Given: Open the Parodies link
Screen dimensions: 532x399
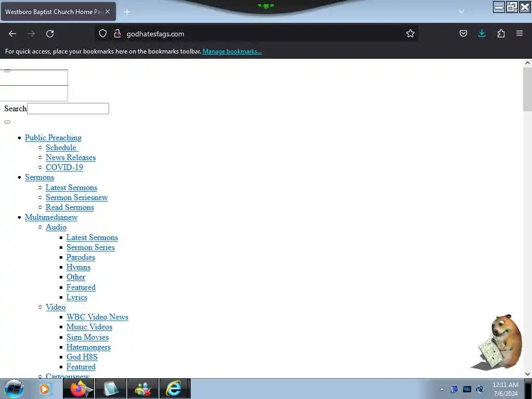Looking at the screenshot, I should tap(81, 257).
